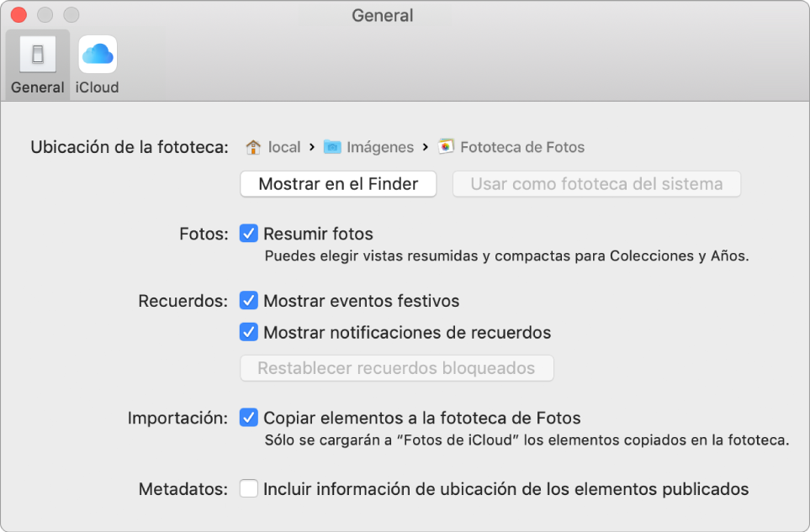Uncheck Copiar elementos a la fototeca

pos(248,417)
